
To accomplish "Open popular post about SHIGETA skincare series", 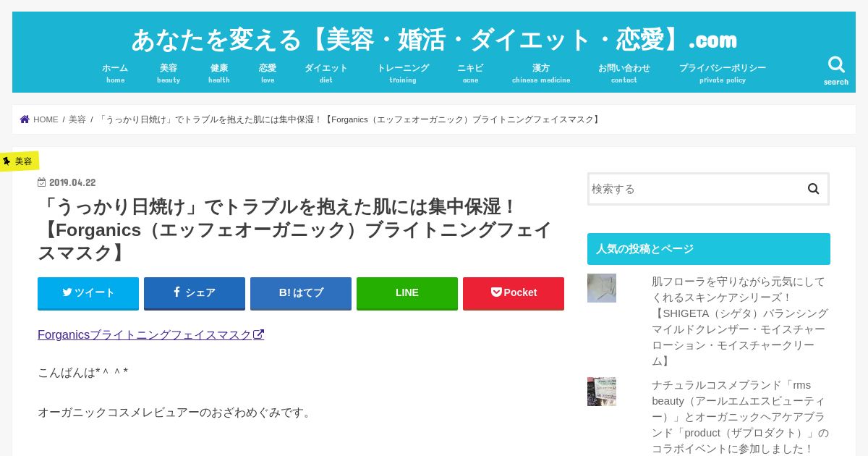I will [740, 321].
